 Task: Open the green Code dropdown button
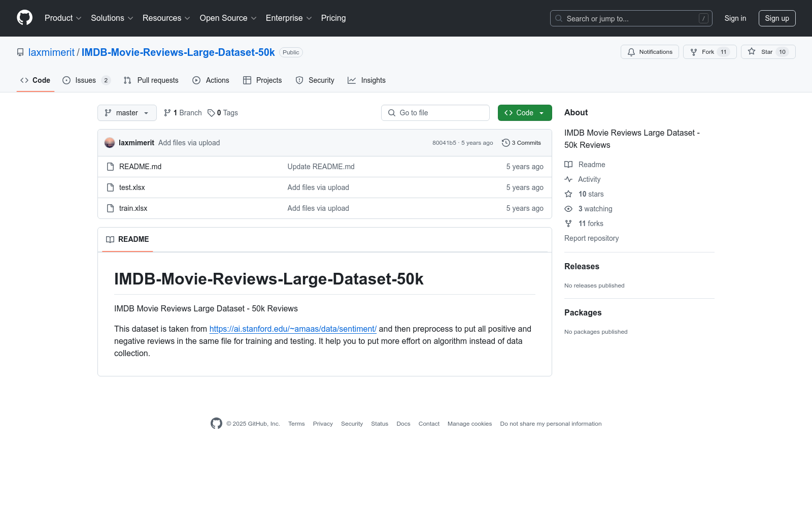click(x=525, y=113)
